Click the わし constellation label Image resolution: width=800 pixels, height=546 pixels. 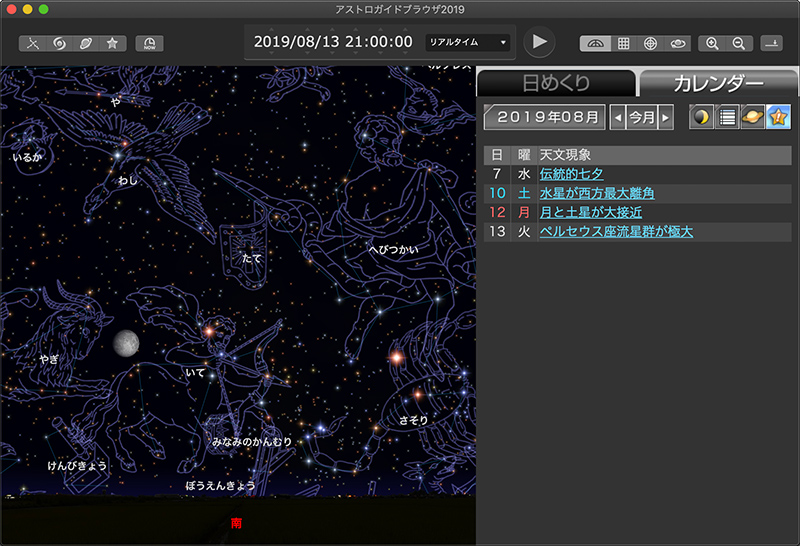click(x=128, y=180)
